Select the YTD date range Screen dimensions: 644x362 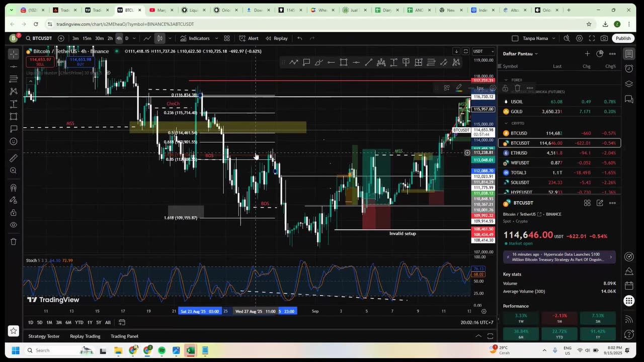tap(79, 322)
